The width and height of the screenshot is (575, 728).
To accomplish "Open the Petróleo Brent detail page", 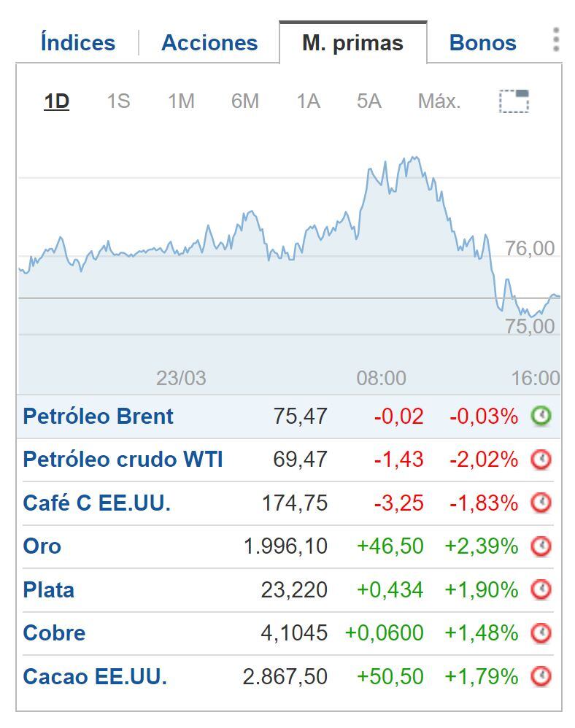I will pyautogui.click(x=99, y=417).
